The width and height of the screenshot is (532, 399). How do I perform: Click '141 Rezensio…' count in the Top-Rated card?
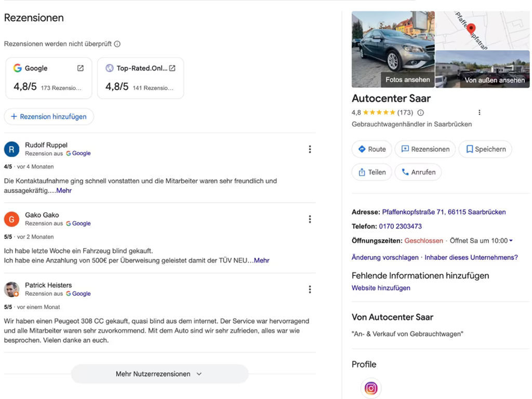(x=153, y=88)
